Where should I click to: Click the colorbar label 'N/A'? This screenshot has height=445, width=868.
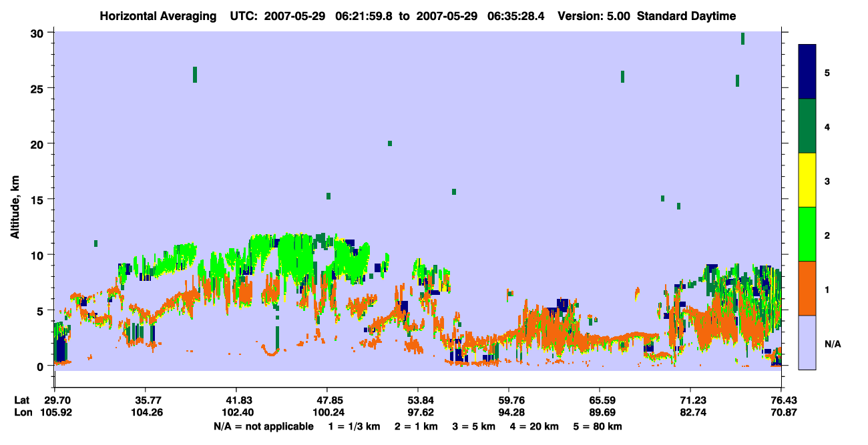point(832,344)
